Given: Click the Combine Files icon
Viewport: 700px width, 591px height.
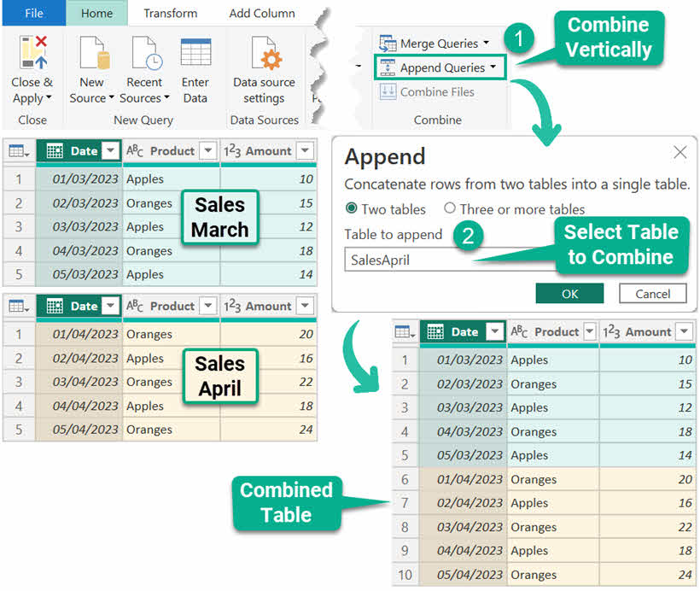Looking at the screenshot, I should click(388, 92).
